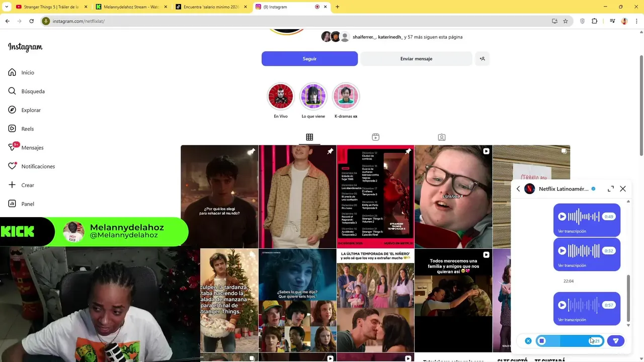Seek within the 0:57 voice message waveform
Viewport: 644px width, 362px height.
point(584,305)
